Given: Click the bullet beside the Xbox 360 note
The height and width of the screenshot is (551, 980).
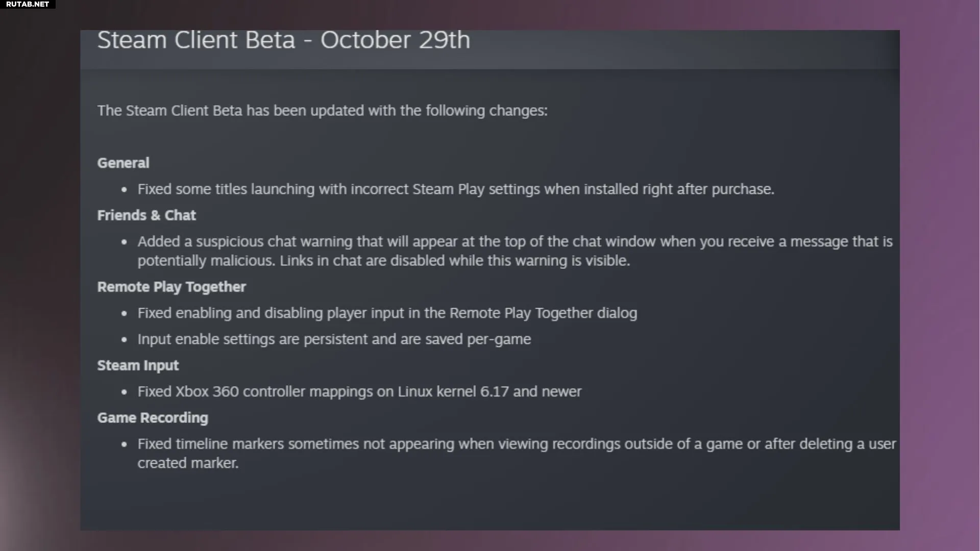Looking at the screenshot, I should point(124,392).
